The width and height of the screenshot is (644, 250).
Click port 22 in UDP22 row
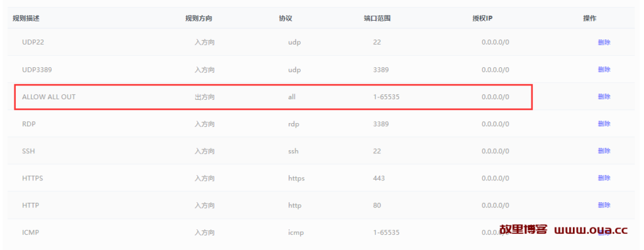[x=377, y=42]
